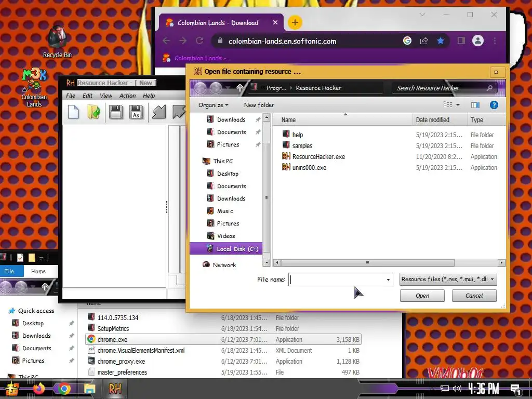The width and height of the screenshot is (532, 399).
Task: Reload the Chrome page
Action: pyautogui.click(x=199, y=41)
